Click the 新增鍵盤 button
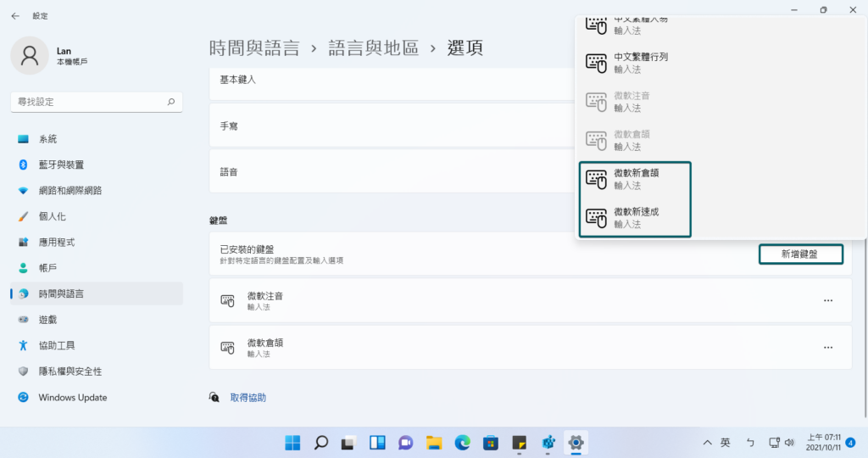The height and width of the screenshot is (458, 868). [x=800, y=254]
